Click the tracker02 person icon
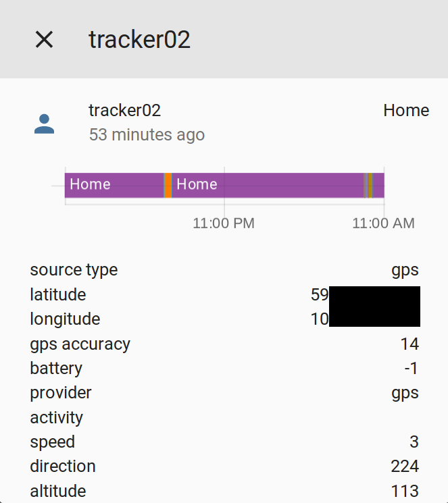The image size is (448, 503). coord(45,124)
